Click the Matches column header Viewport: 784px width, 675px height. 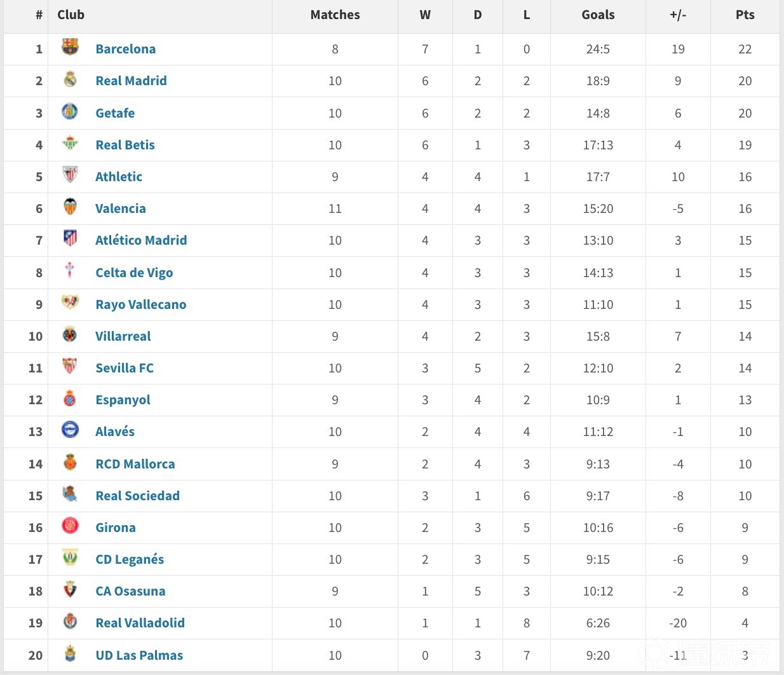coord(335,15)
